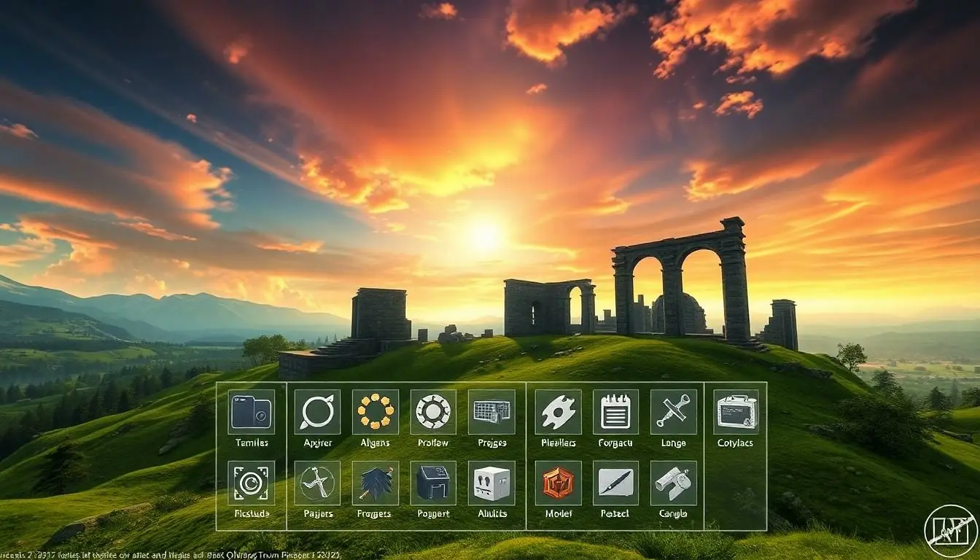Open the Poggert dark box icon
980x560 pixels.
coord(433,483)
